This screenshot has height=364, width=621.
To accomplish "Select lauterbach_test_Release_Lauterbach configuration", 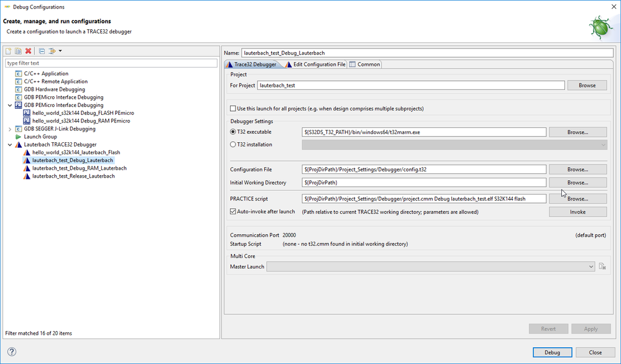I will 73,176.
